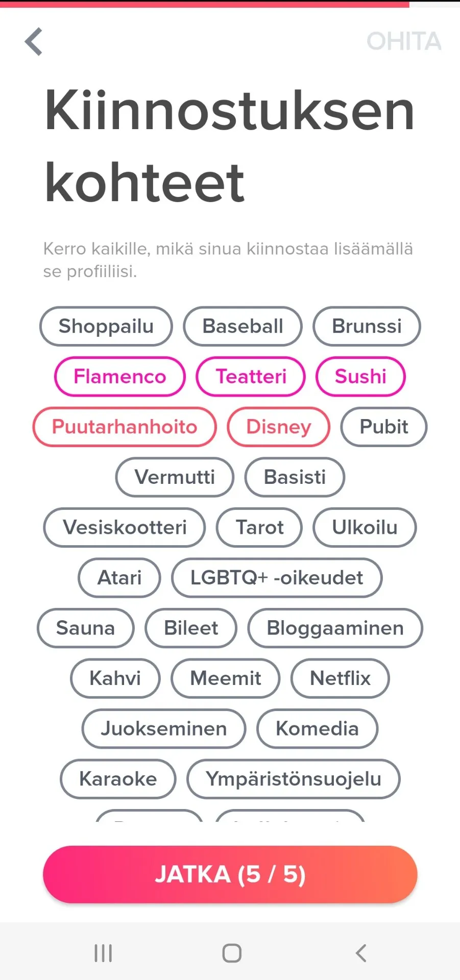460x980 pixels.
Task: Select the Shoppailu interest chip
Action: pyautogui.click(x=106, y=326)
